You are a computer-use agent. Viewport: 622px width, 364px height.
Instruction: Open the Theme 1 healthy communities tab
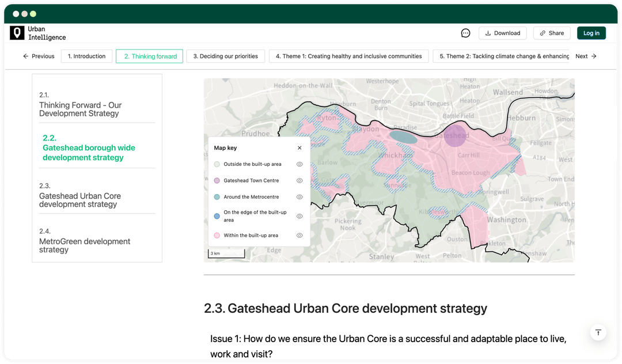(x=348, y=56)
